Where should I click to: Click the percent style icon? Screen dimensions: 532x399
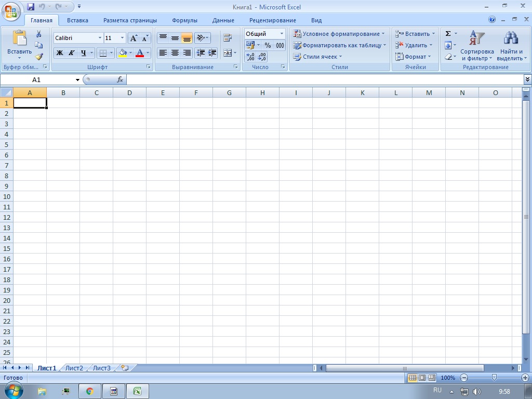click(268, 46)
